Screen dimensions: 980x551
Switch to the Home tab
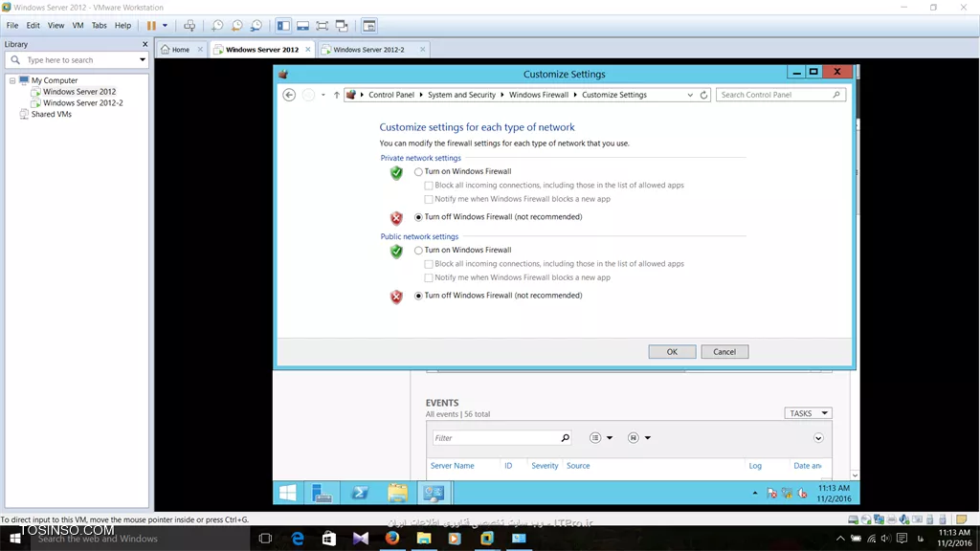182,50
